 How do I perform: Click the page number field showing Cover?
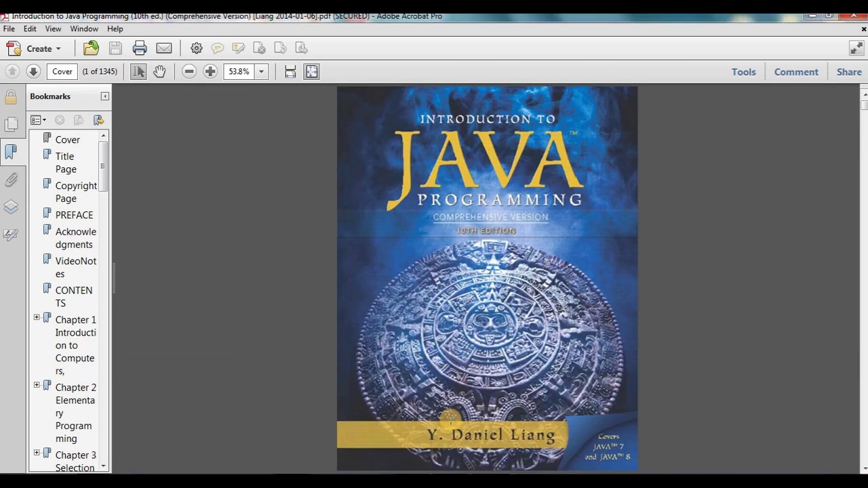[x=62, y=71]
